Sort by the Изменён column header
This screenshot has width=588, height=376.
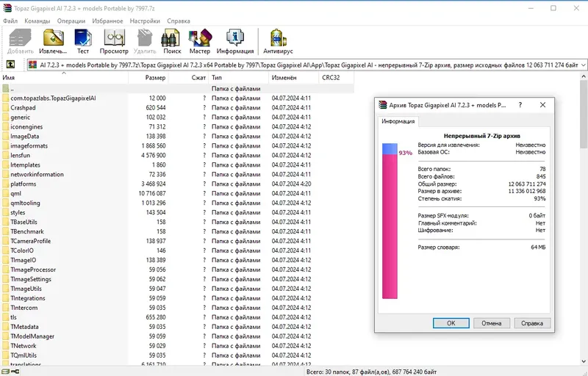[x=293, y=78]
